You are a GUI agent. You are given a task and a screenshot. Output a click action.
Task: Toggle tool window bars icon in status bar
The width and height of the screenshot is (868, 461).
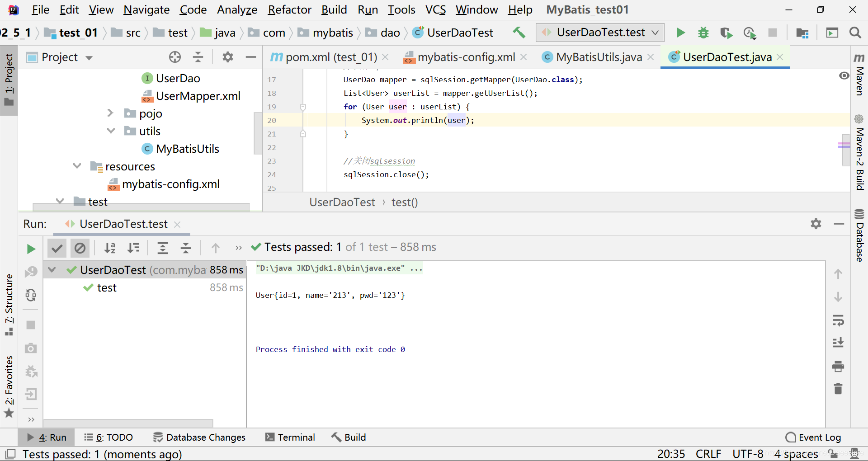pos(10,454)
